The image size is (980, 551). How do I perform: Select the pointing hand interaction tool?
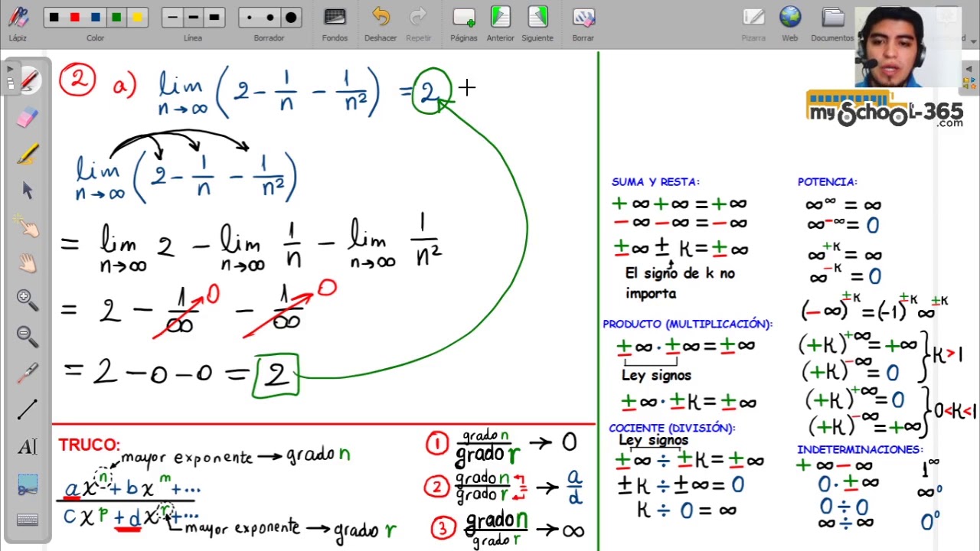click(27, 227)
